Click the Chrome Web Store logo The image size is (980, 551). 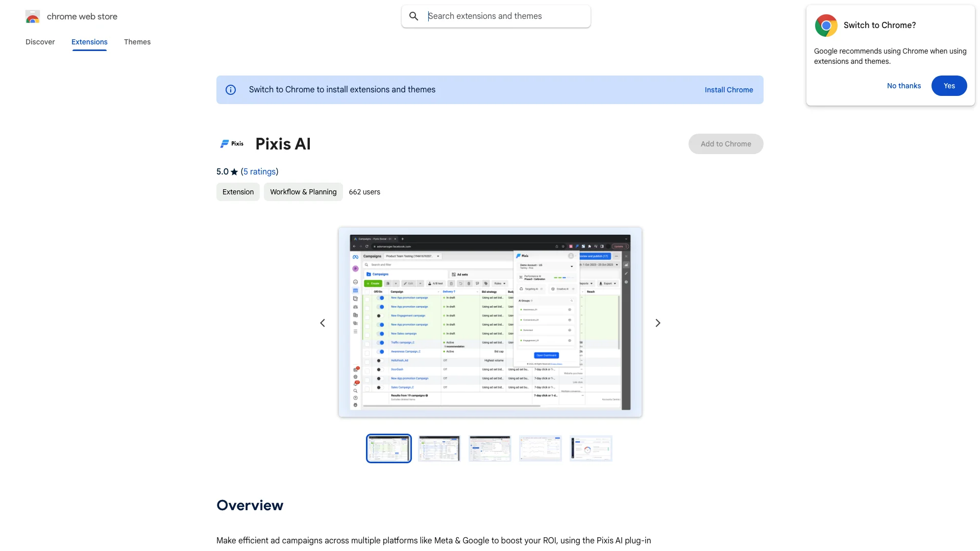coord(33,16)
